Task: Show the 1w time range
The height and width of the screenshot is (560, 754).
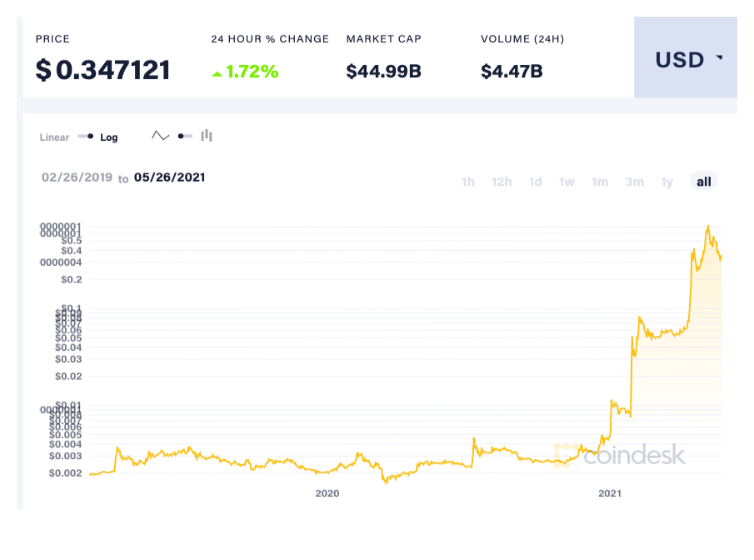Action: point(567,182)
